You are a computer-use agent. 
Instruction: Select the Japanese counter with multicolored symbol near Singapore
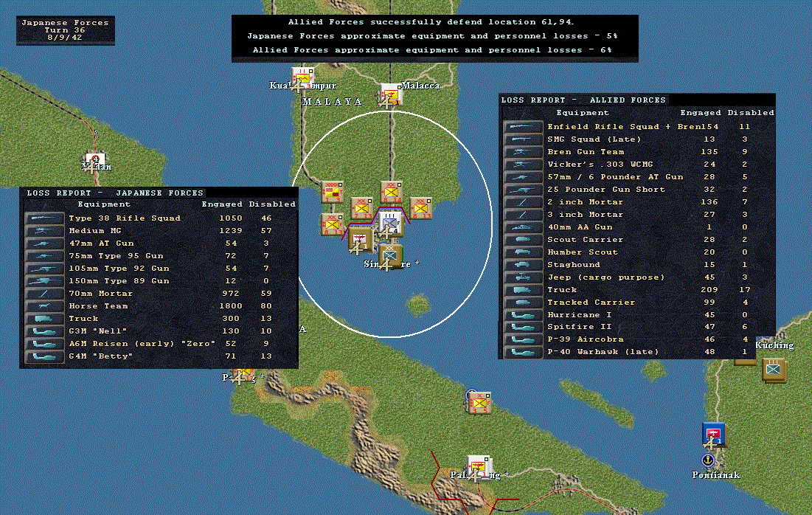(333, 192)
